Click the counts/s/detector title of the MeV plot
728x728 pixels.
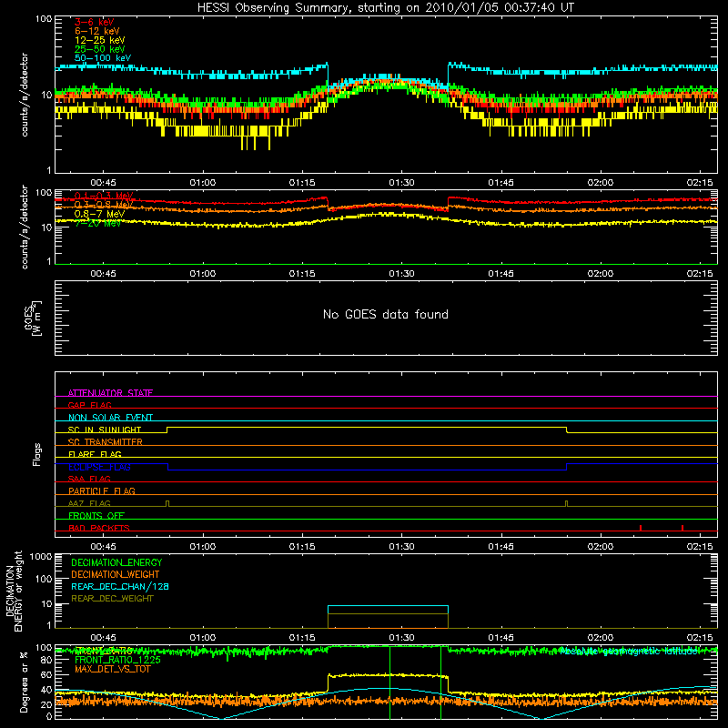25,227
